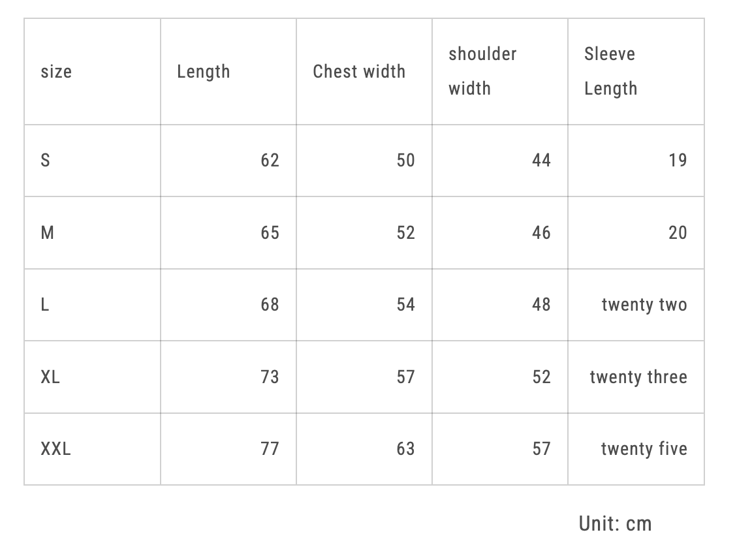Click the "size" column header cell

pyautogui.click(x=57, y=71)
